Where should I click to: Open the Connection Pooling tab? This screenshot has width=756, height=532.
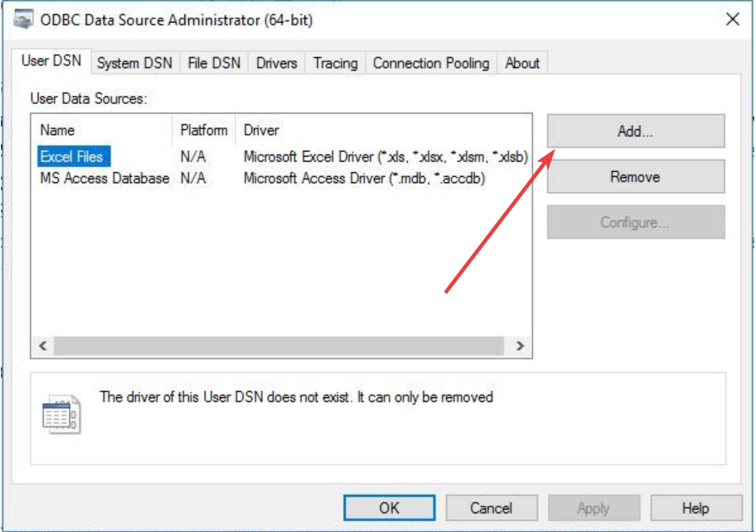pos(431,63)
